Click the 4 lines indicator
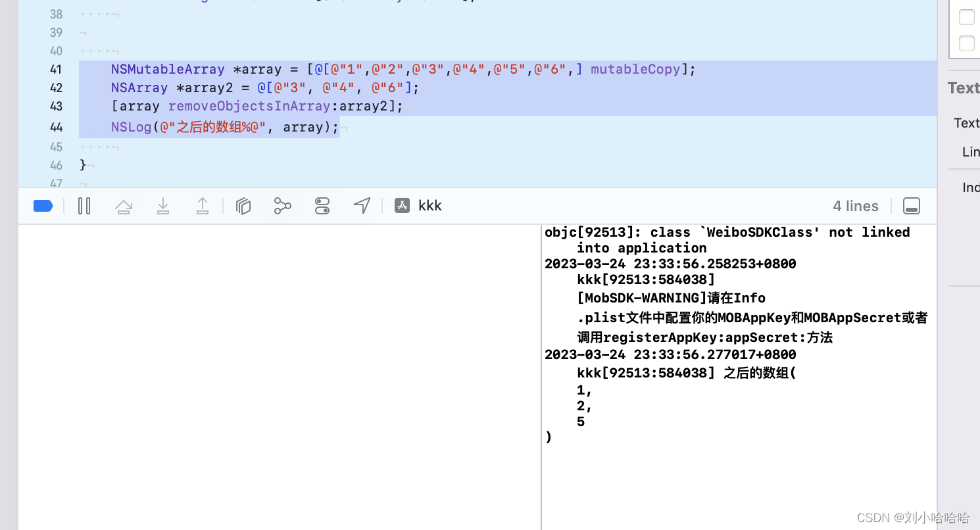The height and width of the screenshot is (530, 980). point(855,206)
